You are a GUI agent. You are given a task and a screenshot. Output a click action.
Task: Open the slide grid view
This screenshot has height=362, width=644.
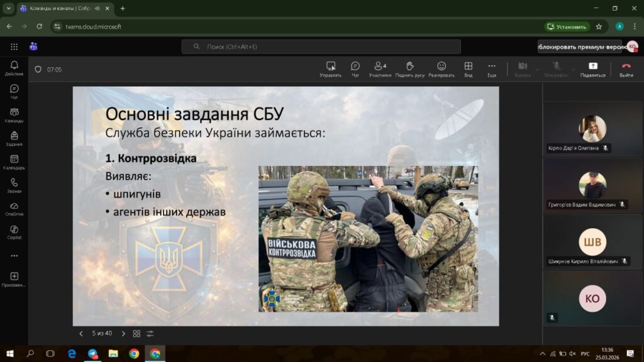click(136, 334)
